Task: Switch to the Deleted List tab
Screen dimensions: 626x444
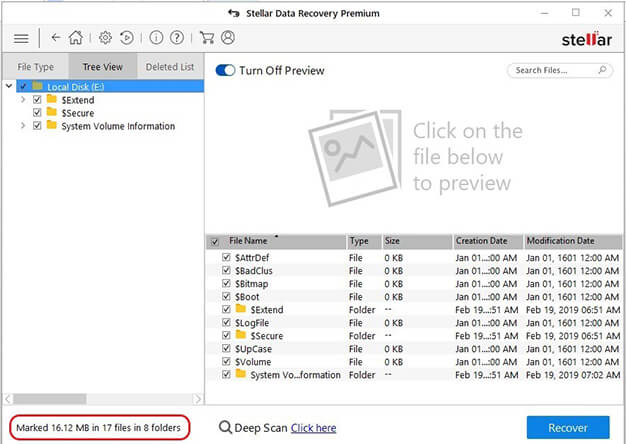Action: 170,67
